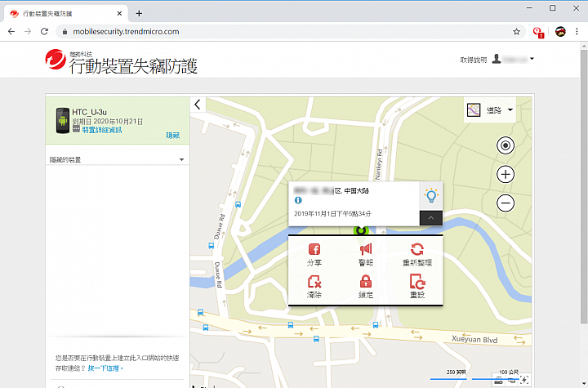
Task: Open the 道路 map type dropdown
Action: [x=490, y=110]
